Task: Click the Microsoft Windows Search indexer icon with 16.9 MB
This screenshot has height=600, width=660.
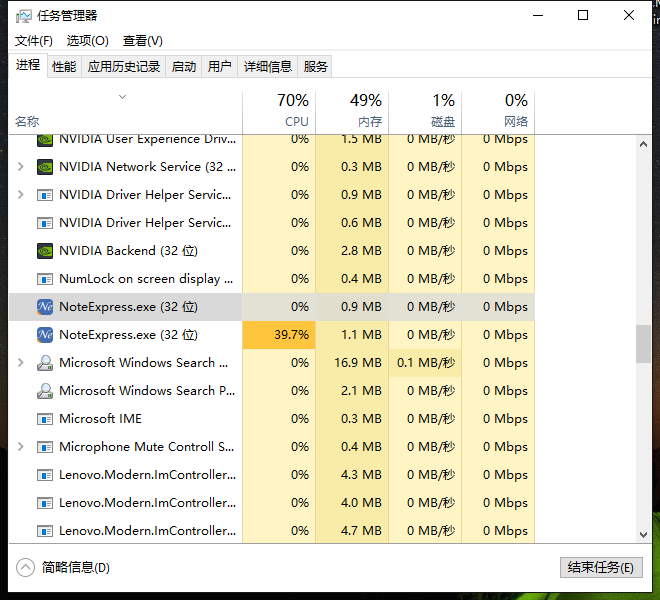Action: point(45,363)
